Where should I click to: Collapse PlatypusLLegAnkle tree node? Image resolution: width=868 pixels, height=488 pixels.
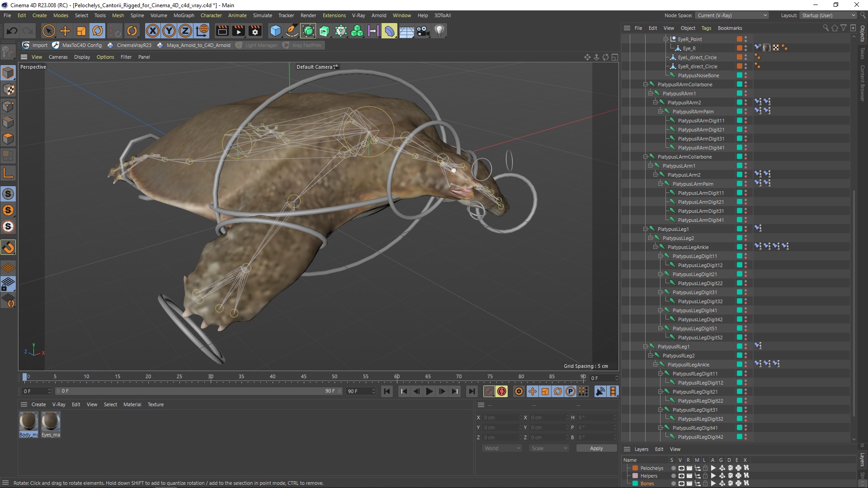click(x=656, y=247)
